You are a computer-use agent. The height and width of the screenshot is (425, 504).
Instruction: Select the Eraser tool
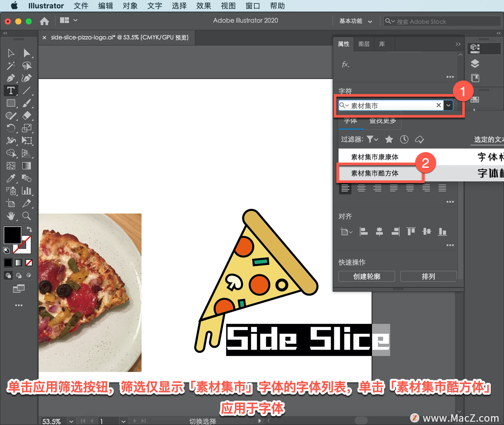pos(27,116)
